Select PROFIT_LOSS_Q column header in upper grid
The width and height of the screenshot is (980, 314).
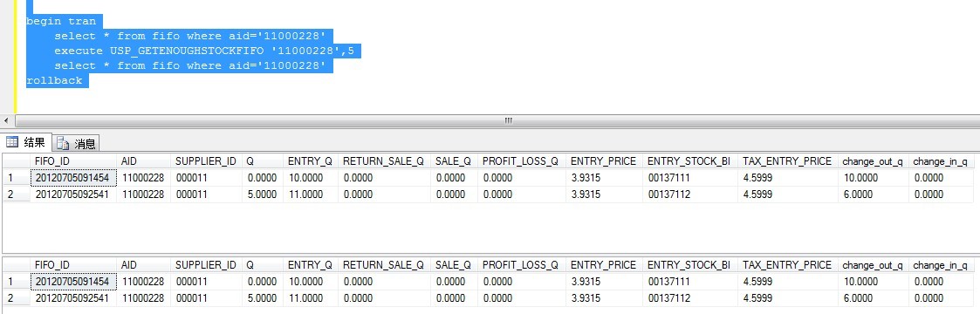click(522, 161)
